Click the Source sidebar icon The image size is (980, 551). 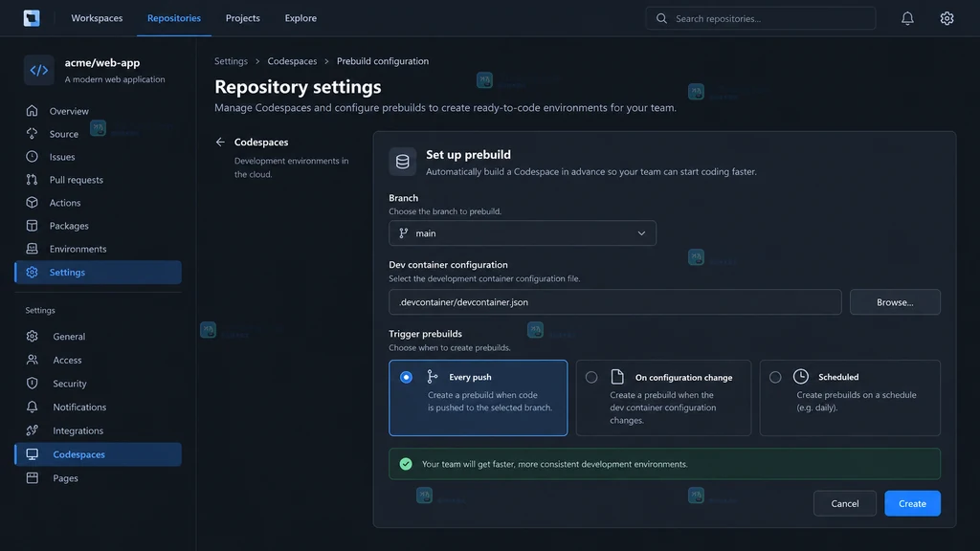(32, 134)
